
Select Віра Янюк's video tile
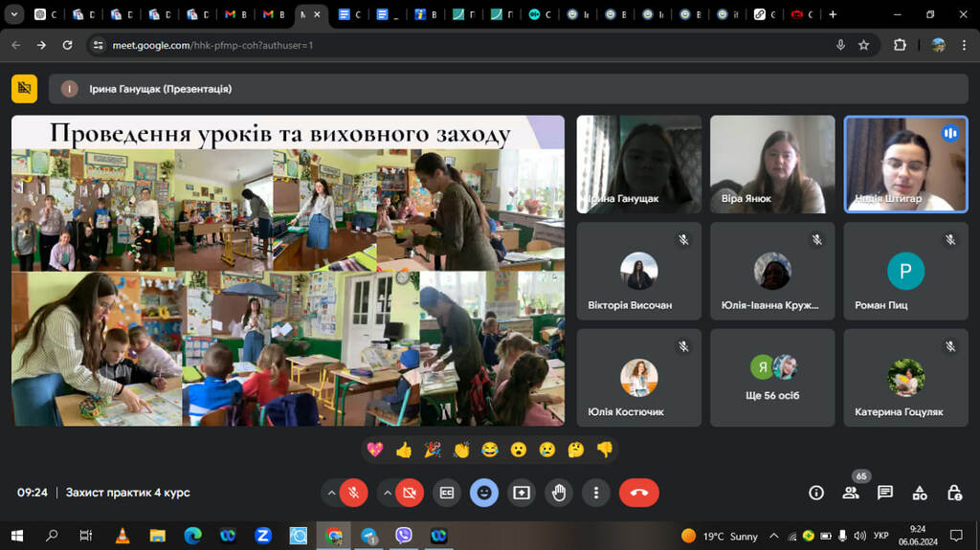click(772, 165)
